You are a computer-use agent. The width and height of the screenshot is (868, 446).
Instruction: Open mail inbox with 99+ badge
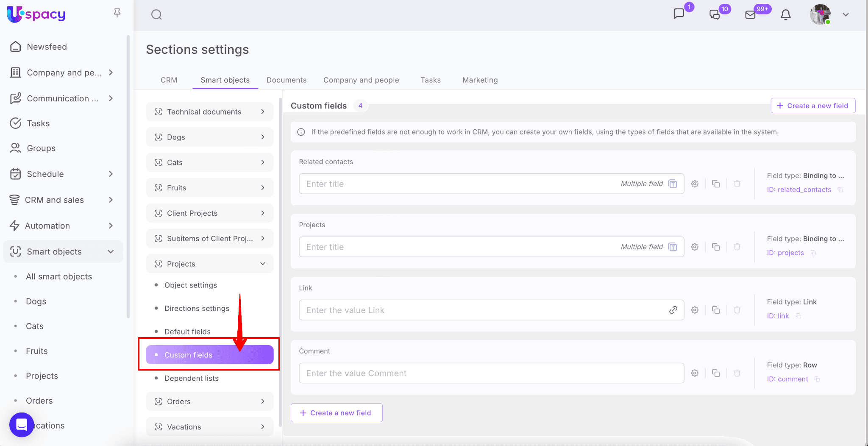click(751, 15)
